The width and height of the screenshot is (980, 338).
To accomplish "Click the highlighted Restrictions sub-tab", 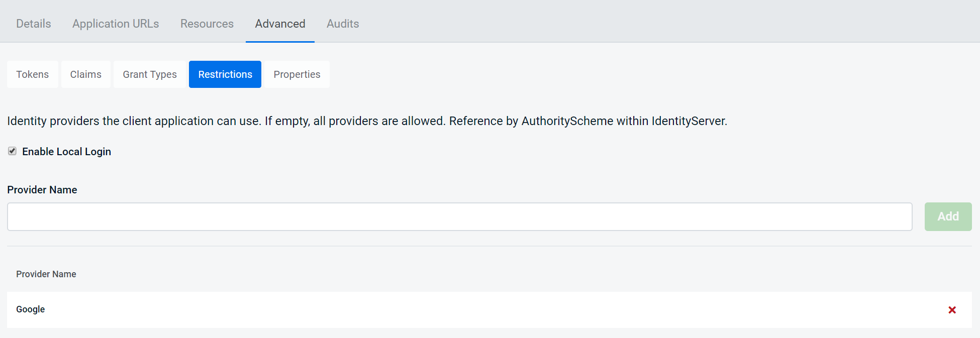I will 225,74.
